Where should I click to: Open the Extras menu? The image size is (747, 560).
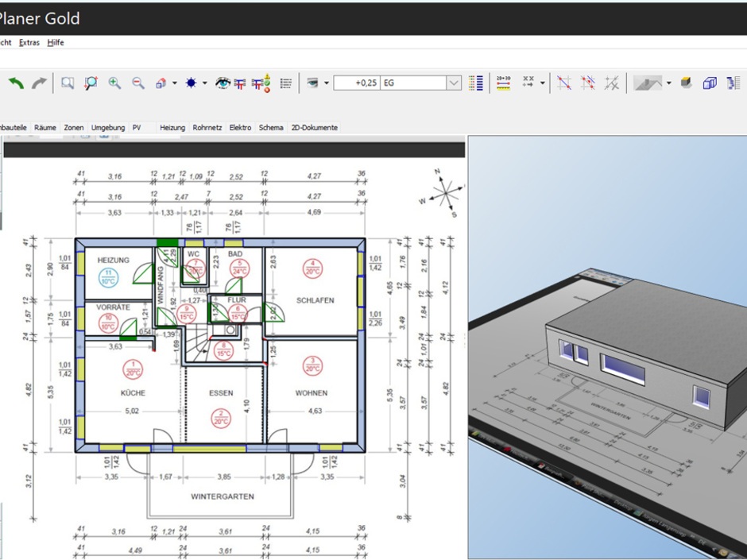pyautogui.click(x=29, y=43)
